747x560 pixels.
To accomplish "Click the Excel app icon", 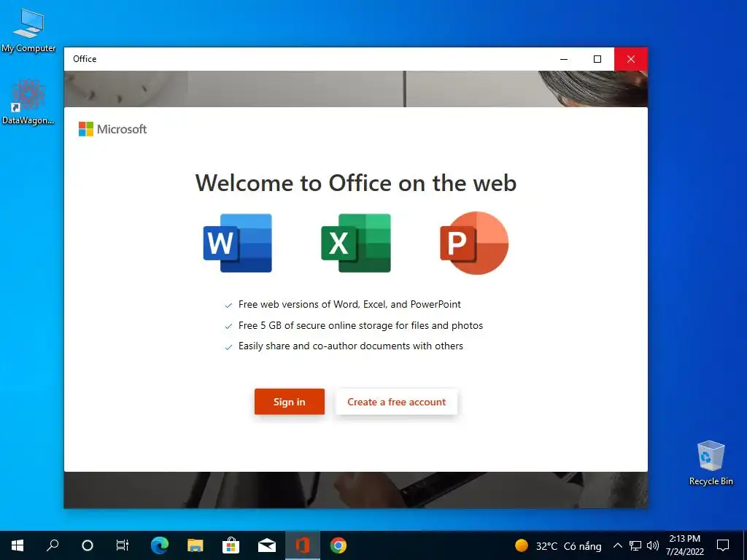I will coord(356,243).
